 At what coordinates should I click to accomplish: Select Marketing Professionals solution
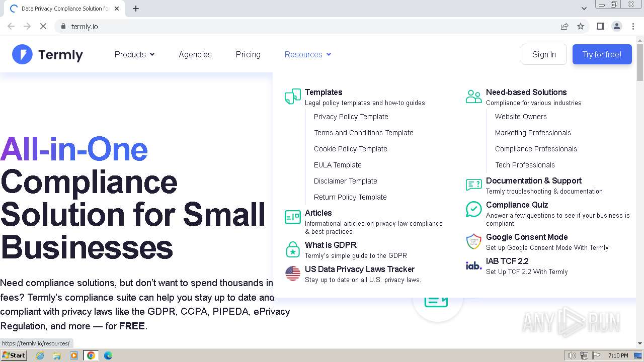(533, 133)
